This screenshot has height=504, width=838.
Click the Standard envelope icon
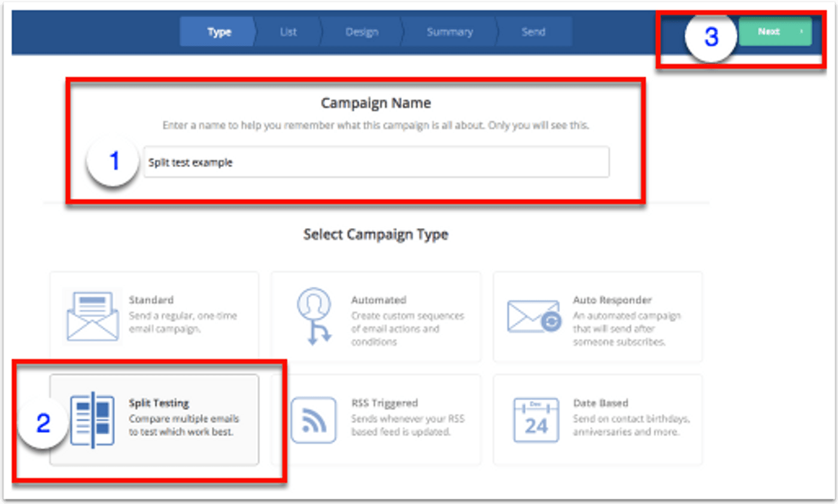click(x=92, y=315)
